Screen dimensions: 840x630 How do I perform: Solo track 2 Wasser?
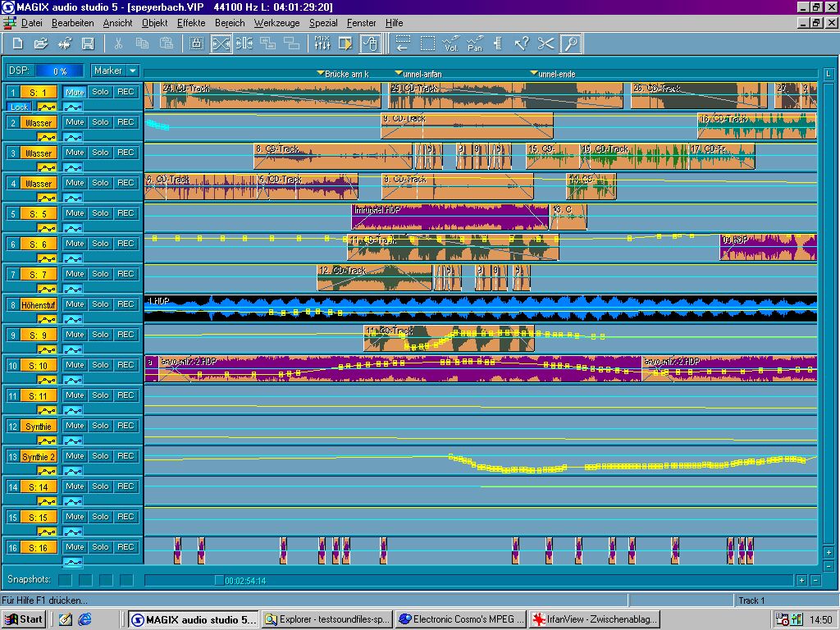[100, 122]
